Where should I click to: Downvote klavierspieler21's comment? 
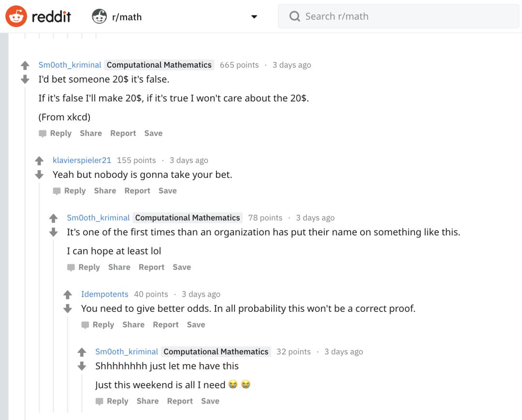[x=39, y=175]
